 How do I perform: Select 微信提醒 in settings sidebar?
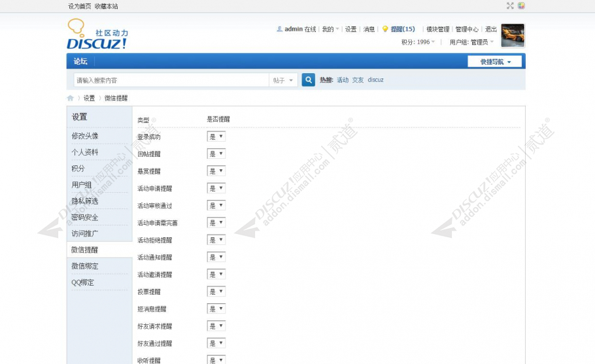click(x=85, y=250)
